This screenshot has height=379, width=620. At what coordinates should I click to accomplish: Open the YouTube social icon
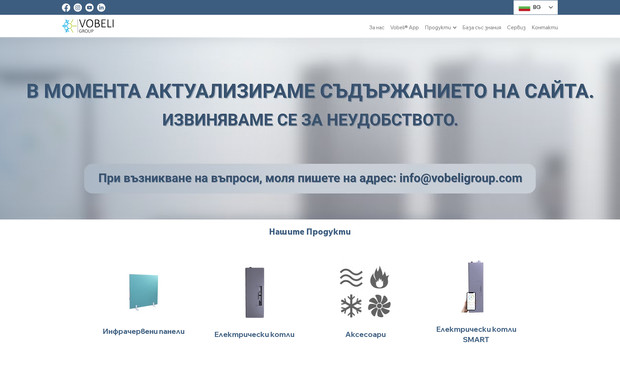(x=89, y=8)
